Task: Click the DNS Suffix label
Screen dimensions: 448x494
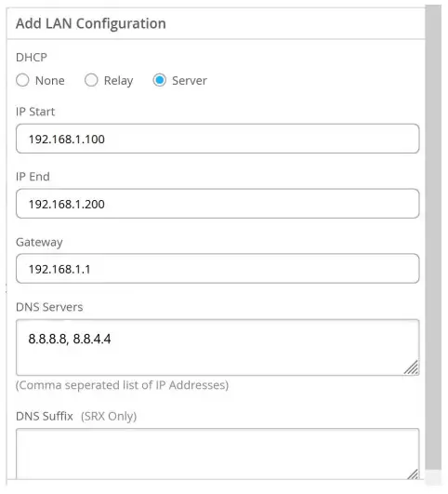Action: 45,416
